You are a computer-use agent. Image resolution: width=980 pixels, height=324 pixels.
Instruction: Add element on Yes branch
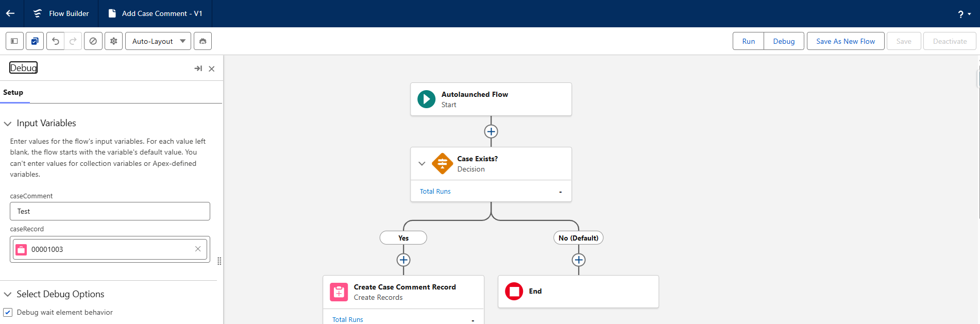click(403, 260)
